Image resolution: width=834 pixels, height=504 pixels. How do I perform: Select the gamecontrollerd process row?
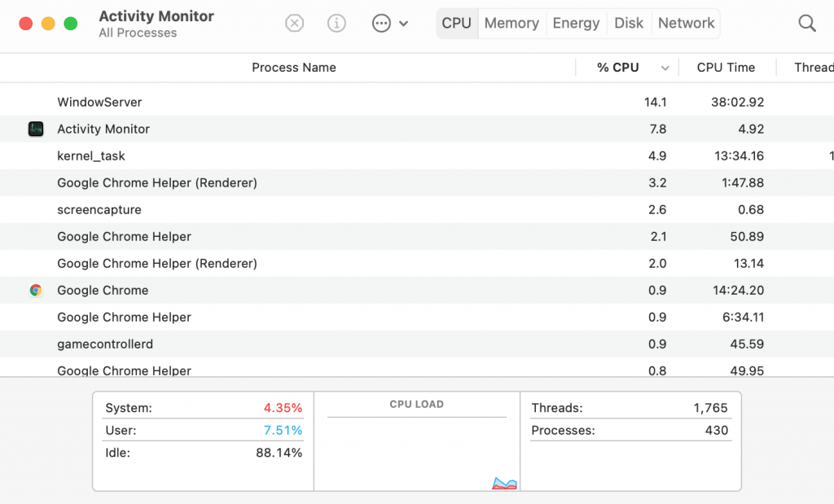coord(417,344)
